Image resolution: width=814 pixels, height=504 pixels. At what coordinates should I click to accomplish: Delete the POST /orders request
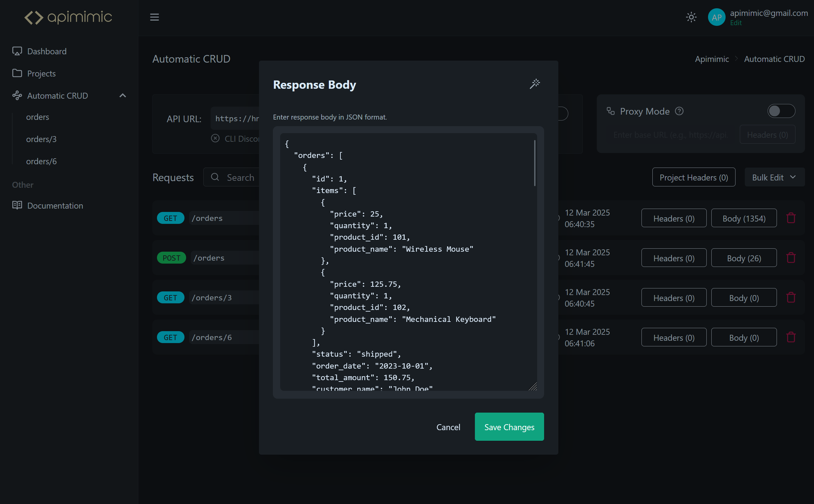[791, 258]
